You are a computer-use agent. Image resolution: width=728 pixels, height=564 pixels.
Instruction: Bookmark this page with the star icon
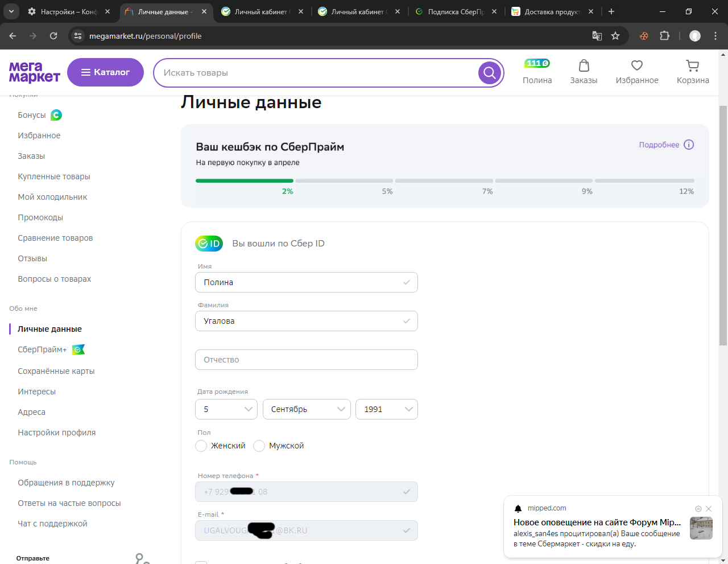point(615,36)
